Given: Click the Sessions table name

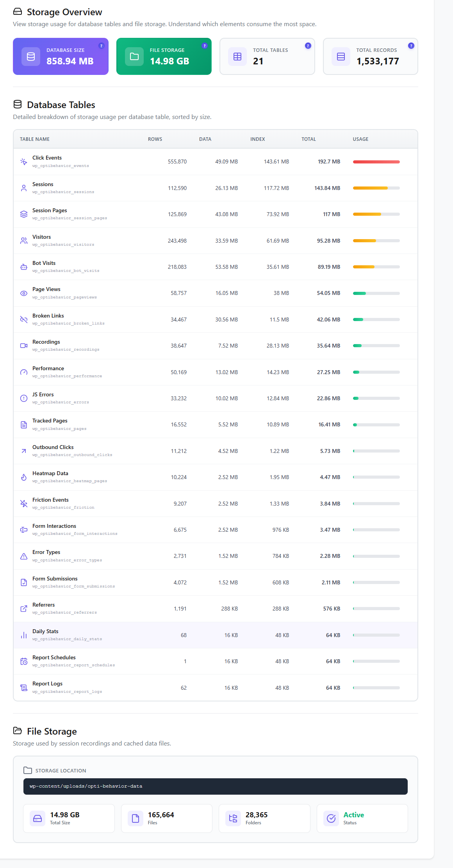Looking at the screenshot, I should pyautogui.click(x=43, y=184).
